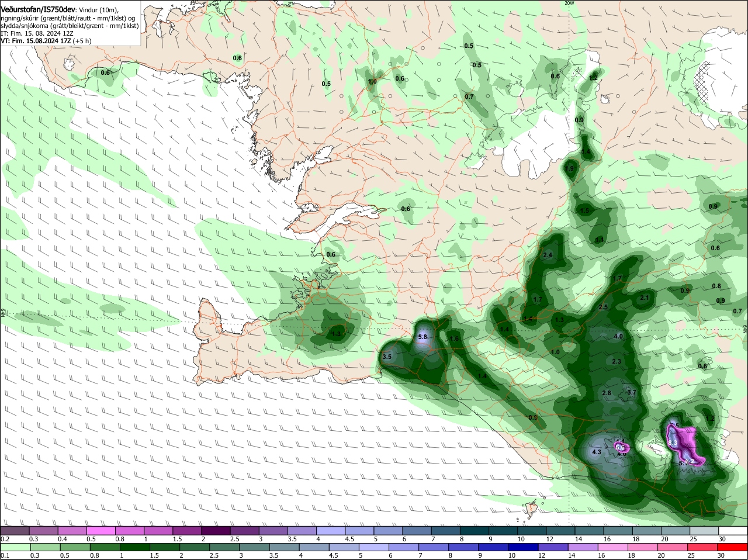Click the top-row legend swatch labeled 12

pos(561,531)
